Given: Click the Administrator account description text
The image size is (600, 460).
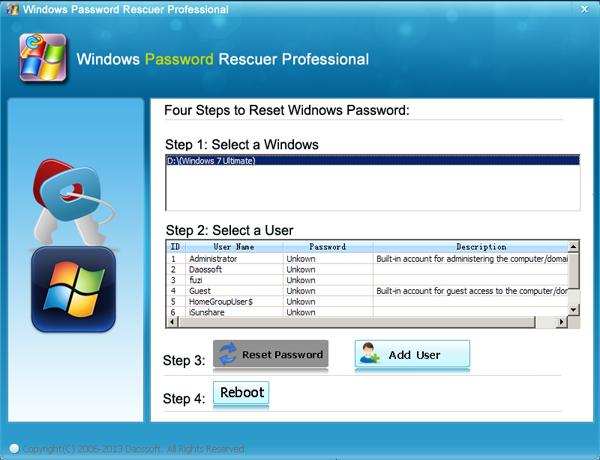Looking at the screenshot, I should (x=472, y=259).
